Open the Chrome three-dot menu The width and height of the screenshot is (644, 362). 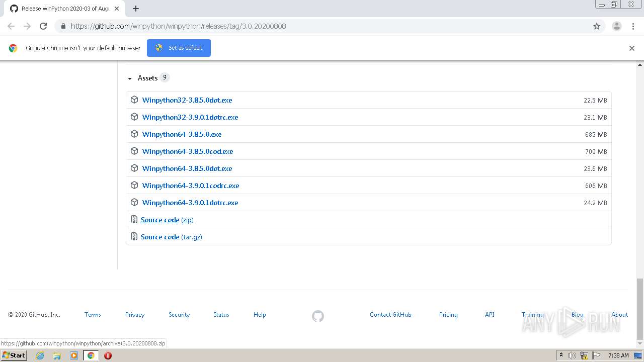point(633,26)
